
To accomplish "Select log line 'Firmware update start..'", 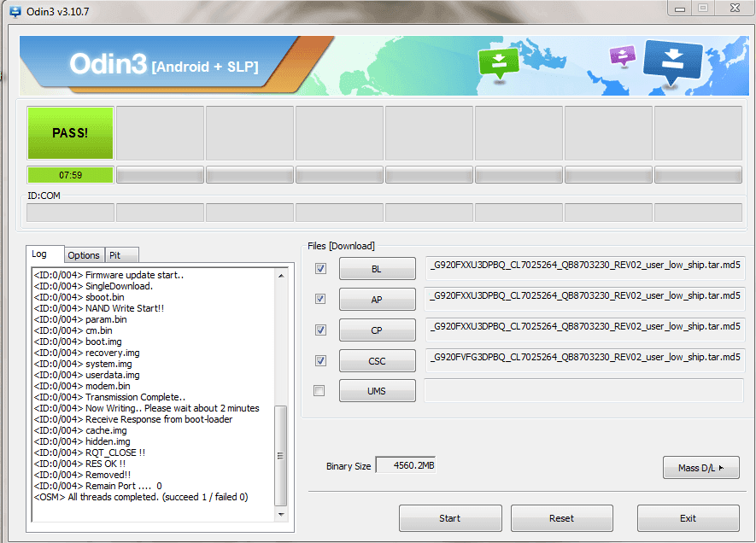I will [109, 275].
